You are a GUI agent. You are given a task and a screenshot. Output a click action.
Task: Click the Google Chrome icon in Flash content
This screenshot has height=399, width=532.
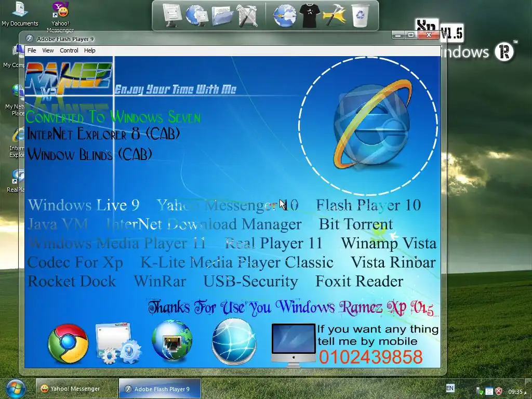click(x=68, y=343)
